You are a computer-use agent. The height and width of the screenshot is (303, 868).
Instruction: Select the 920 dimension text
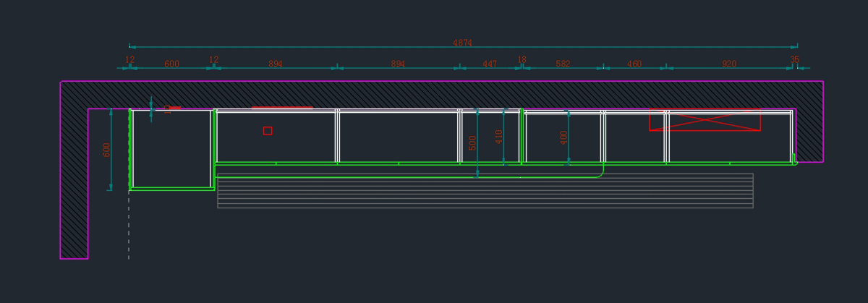click(729, 64)
